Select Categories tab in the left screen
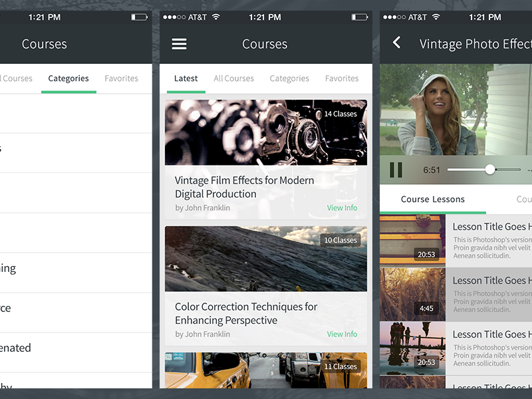 pos(68,78)
